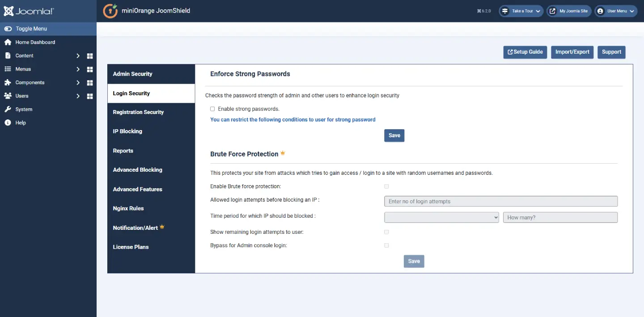The height and width of the screenshot is (317, 644).
Task: Click the Support button
Action: (x=611, y=52)
